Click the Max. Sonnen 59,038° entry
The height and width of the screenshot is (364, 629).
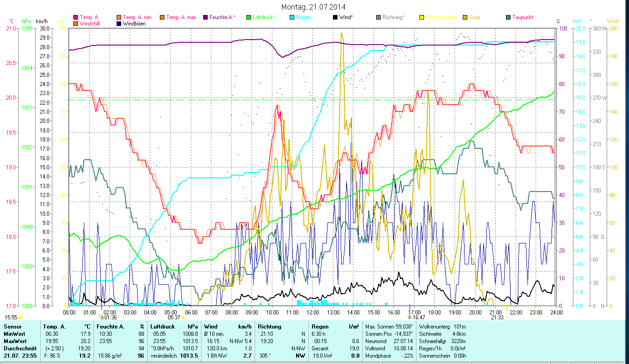pyautogui.click(x=389, y=327)
